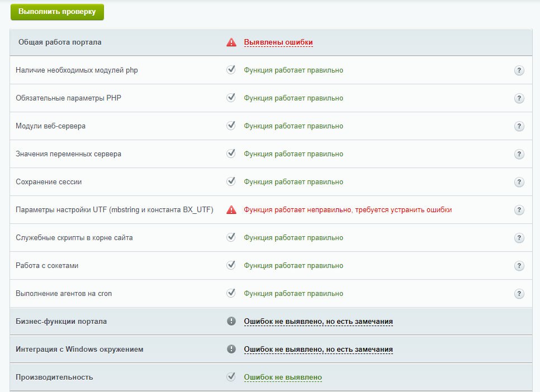The width and height of the screenshot is (540, 392).
Task: Click checkmark icon in Работа с сокетами row
Action: point(231,265)
